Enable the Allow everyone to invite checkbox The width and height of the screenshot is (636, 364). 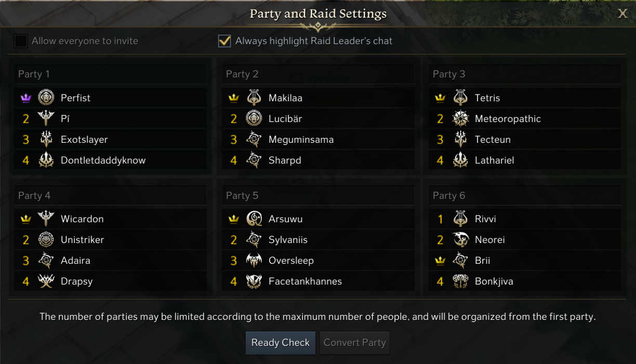pyautogui.click(x=21, y=41)
